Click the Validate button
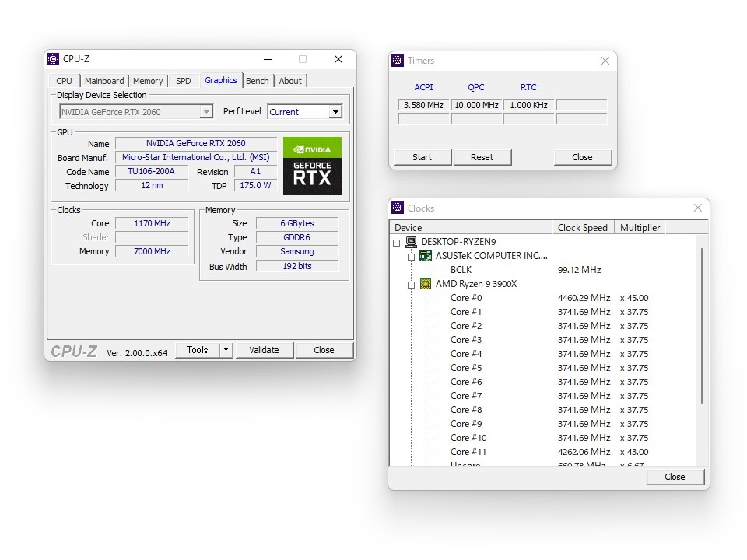This screenshot has height=560, width=747. point(264,350)
